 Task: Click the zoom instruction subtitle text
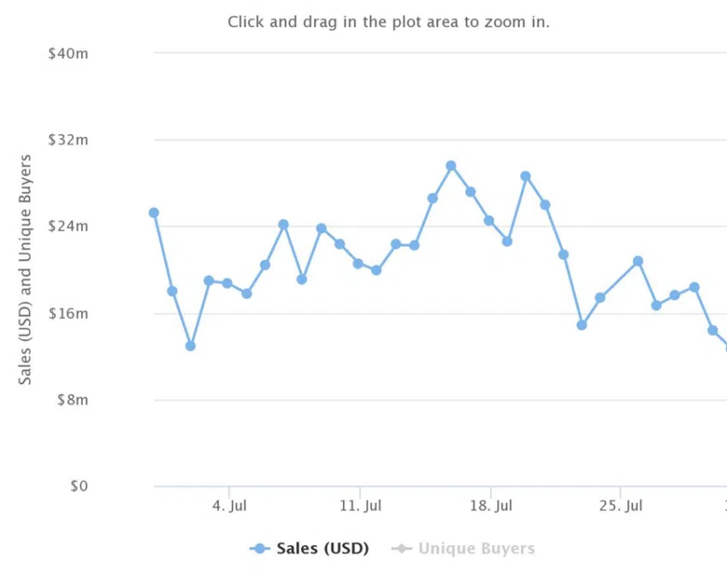click(x=388, y=21)
